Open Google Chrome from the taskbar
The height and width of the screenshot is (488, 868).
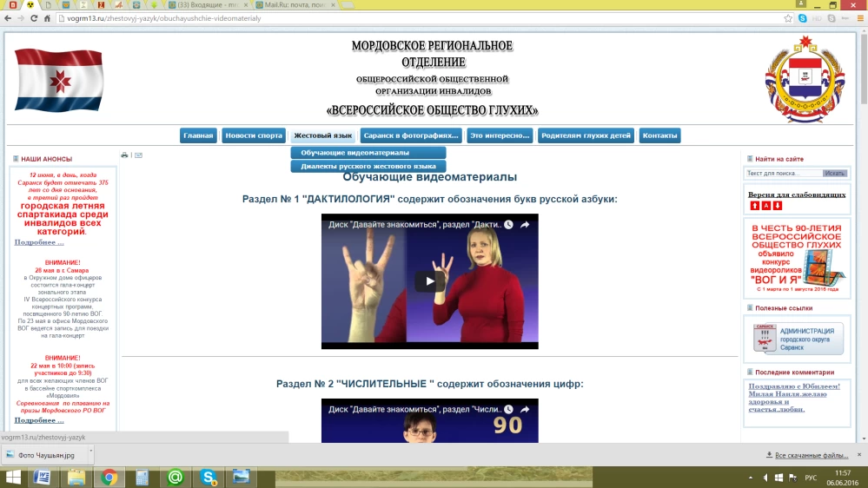pyautogui.click(x=109, y=477)
